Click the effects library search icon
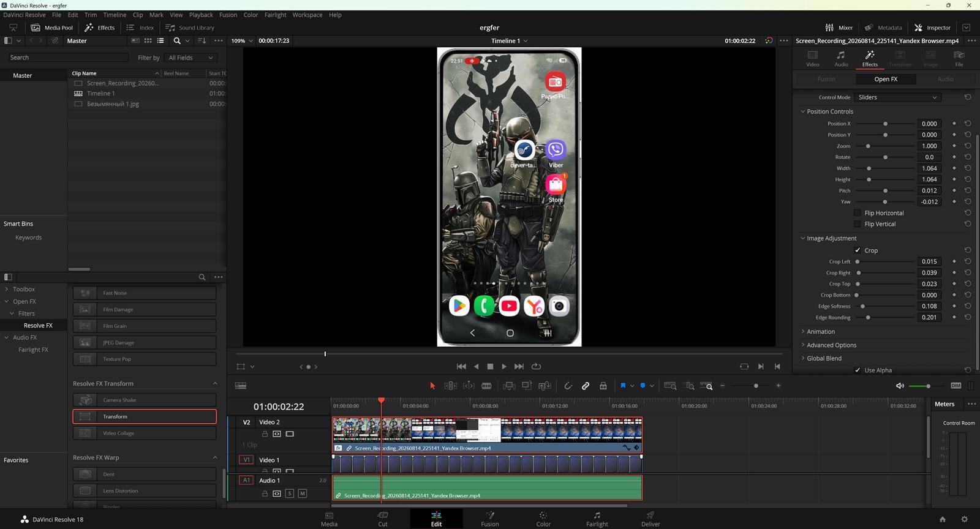The width and height of the screenshot is (980, 529). [x=202, y=277]
